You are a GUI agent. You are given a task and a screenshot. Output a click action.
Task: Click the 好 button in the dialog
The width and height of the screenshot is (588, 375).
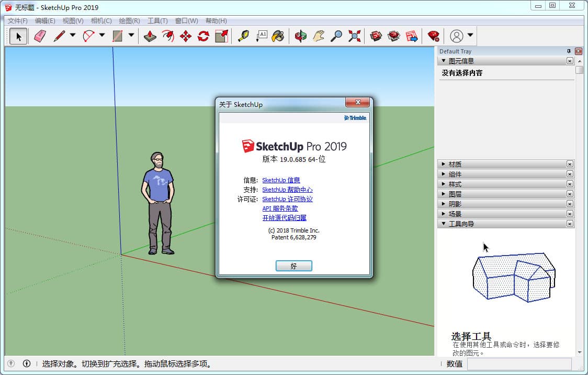tap(293, 266)
